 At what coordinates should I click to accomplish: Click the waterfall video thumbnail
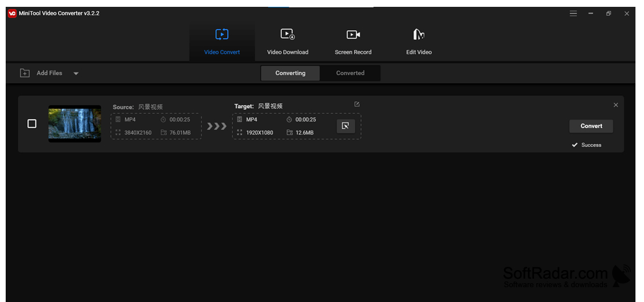click(75, 124)
